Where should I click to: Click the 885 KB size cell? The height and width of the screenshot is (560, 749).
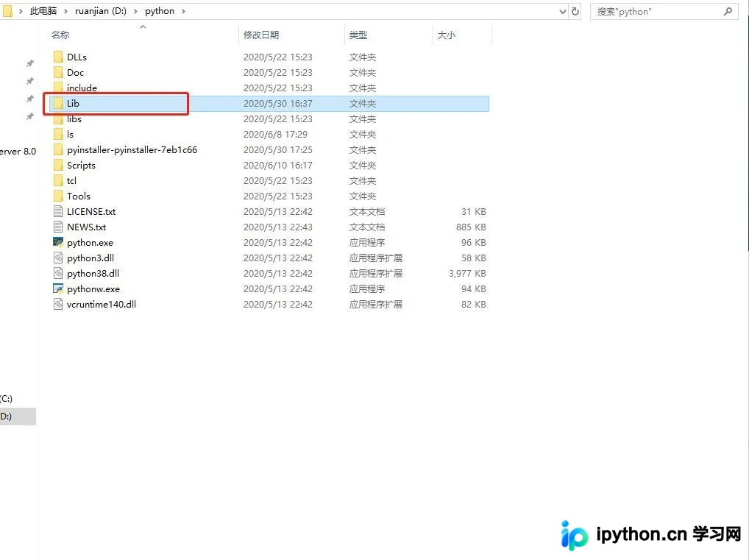pos(471,227)
